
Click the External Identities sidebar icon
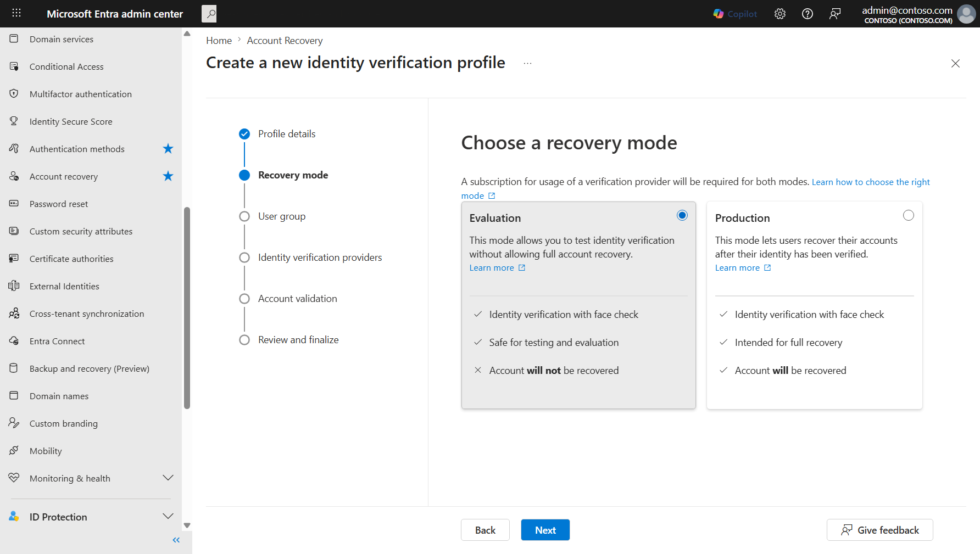point(14,286)
